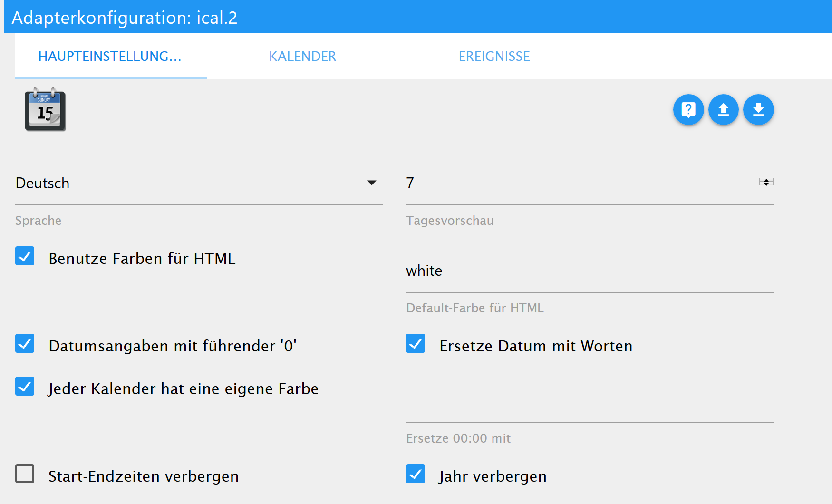This screenshot has width=832, height=504.
Task: Open the Sprache dropdown arrow
Action: (x=372, y=183)
